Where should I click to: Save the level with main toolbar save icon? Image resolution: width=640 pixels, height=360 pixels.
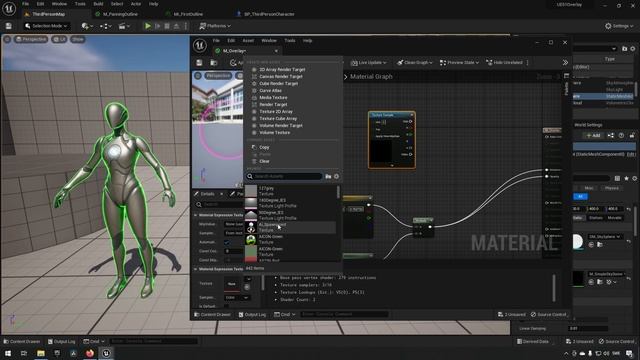pos(9,26)
